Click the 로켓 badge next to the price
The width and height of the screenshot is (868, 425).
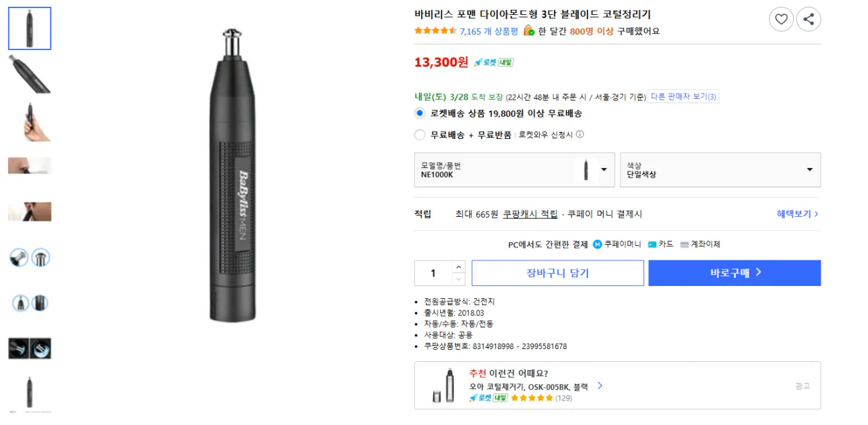487,62
